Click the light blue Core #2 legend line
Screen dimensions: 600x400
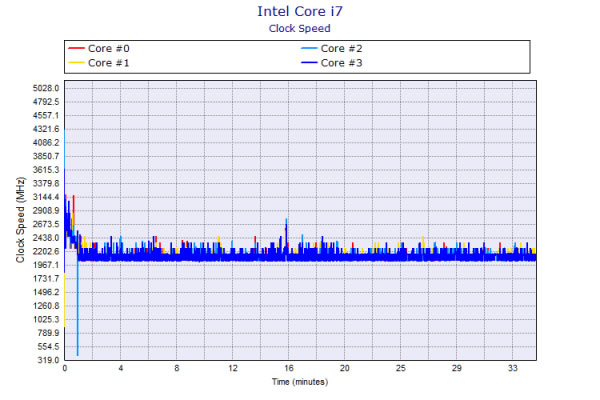click(x=309, y=48)
